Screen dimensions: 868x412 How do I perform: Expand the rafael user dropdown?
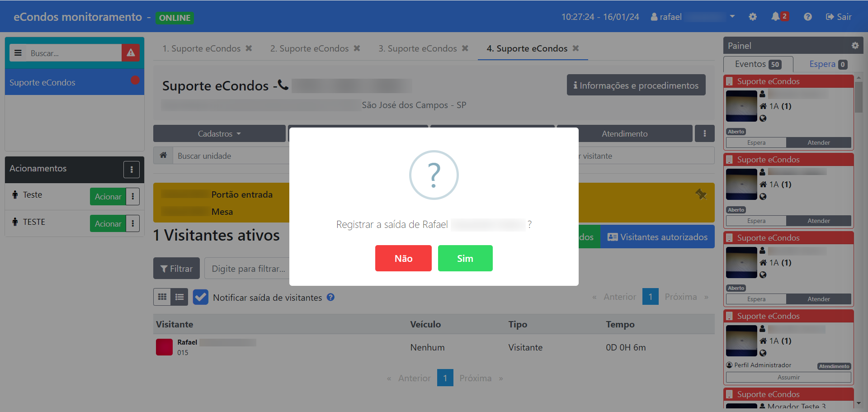(693, 17)
